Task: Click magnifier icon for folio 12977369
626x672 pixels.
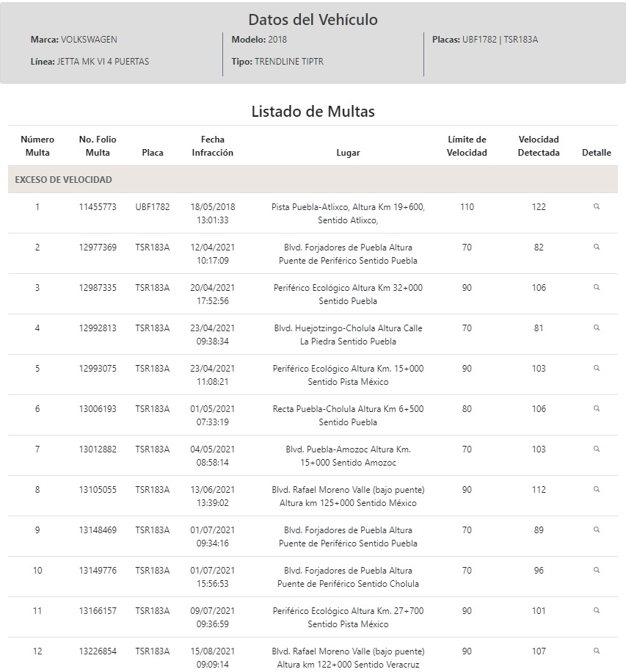Action: [596, 247]
